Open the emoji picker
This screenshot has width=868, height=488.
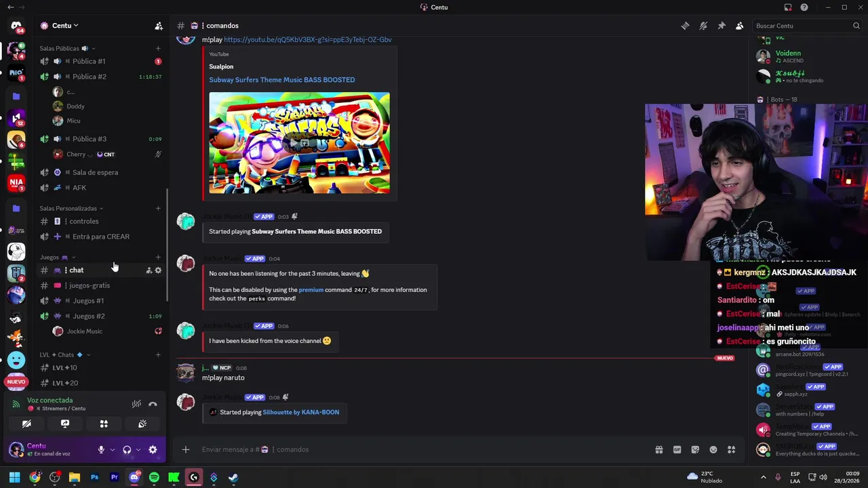pyautogui.click(x=713, y=449)
